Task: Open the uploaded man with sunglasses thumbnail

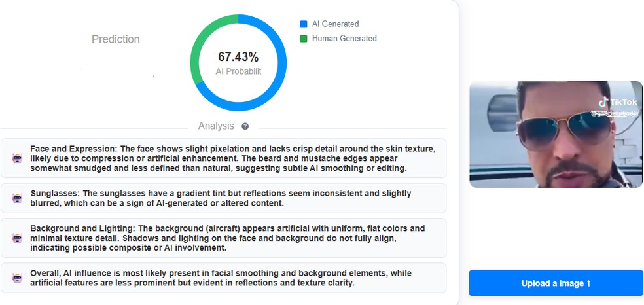Action: click(x=556, y=134)
